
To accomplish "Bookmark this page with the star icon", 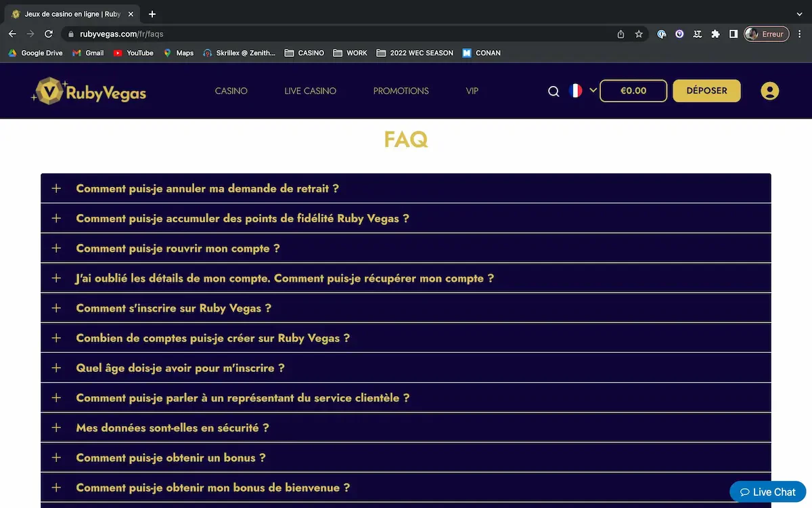I will 639,34.
